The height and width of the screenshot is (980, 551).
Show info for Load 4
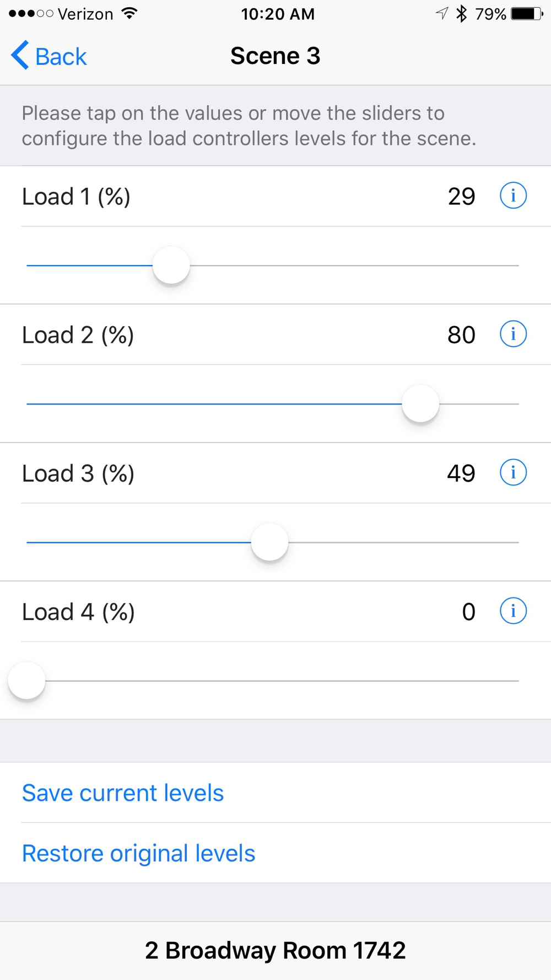[513, 611]
